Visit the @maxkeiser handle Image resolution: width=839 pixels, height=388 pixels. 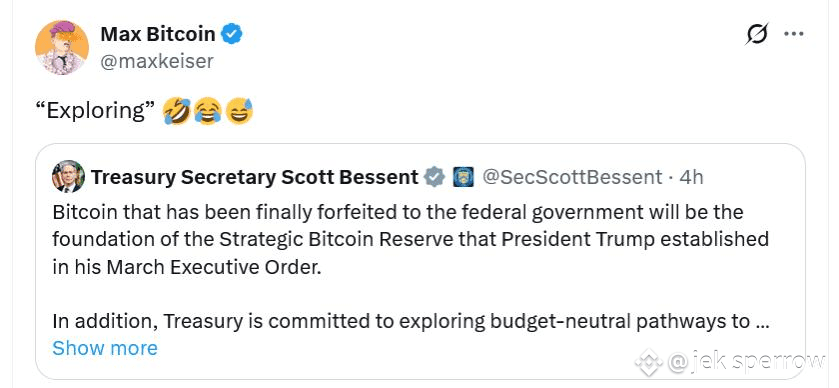[x=156, y=61]
